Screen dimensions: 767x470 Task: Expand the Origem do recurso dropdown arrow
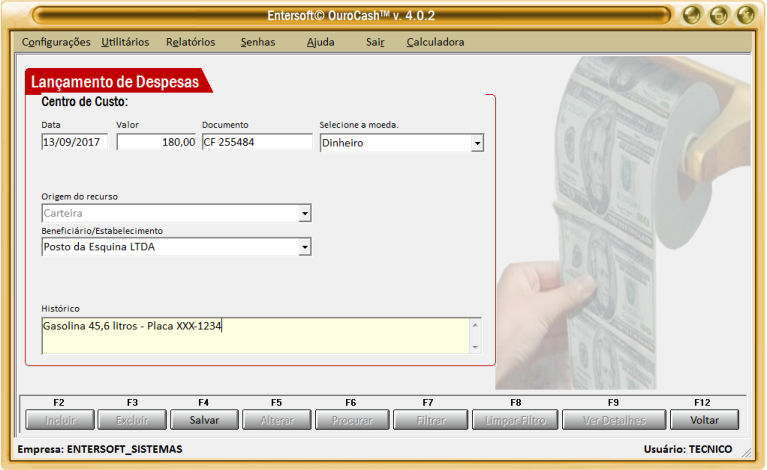click(305, 213)
